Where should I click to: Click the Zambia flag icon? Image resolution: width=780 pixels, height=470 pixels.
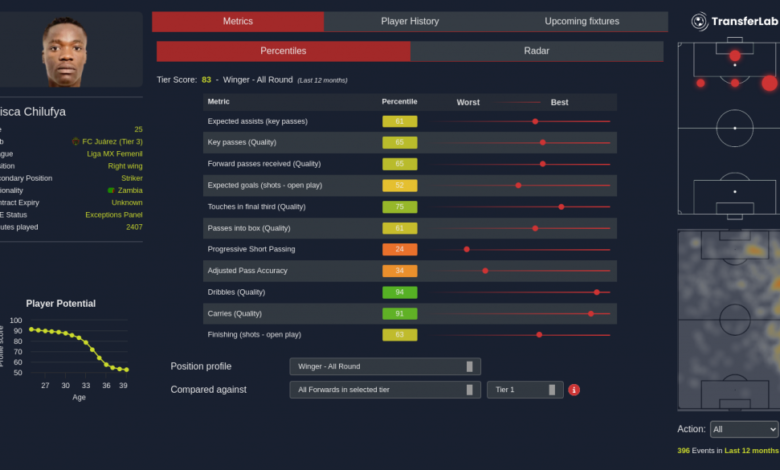[110, 190]
